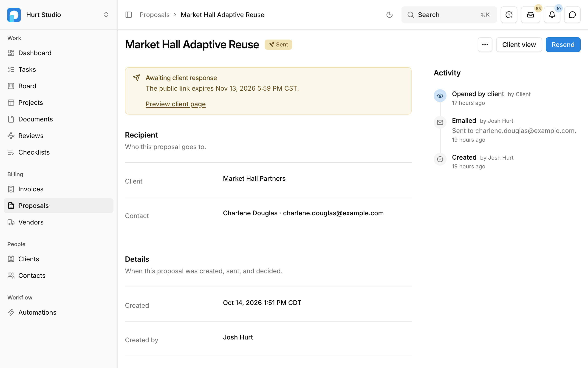Click the Reviews icon in sidebar
Image resolution: width=588 pixels, height=368 pixels.
tap(11, 135)
